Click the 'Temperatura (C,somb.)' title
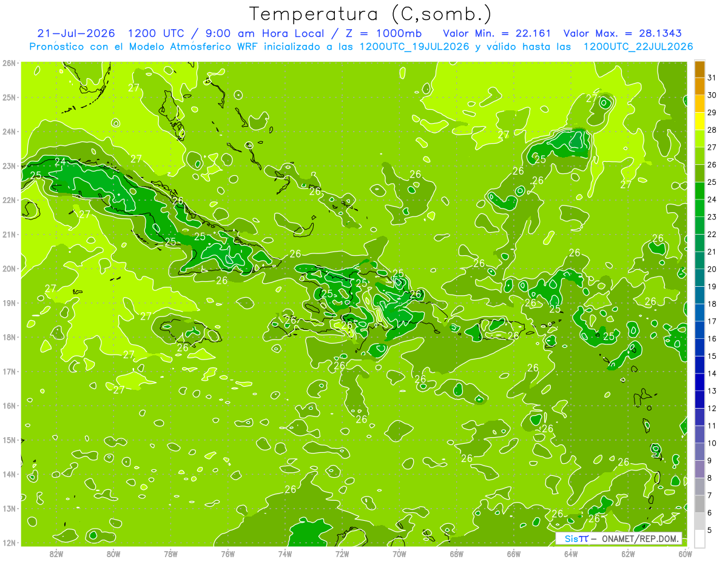 (x=371, y=14)
